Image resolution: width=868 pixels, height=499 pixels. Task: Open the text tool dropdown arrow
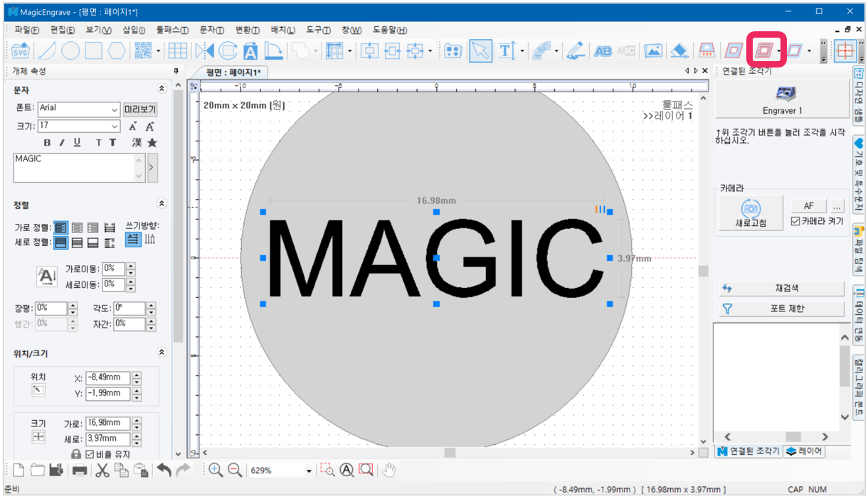(x=522, y=51)
